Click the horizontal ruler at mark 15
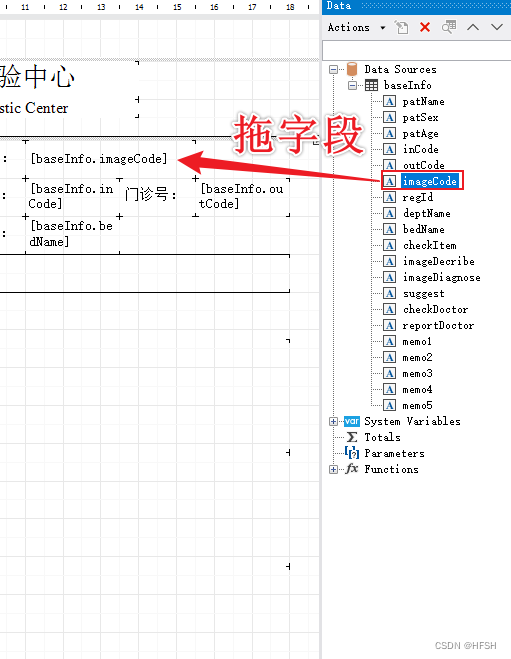The width and height of the screenshot is (511, 659). 177,7
